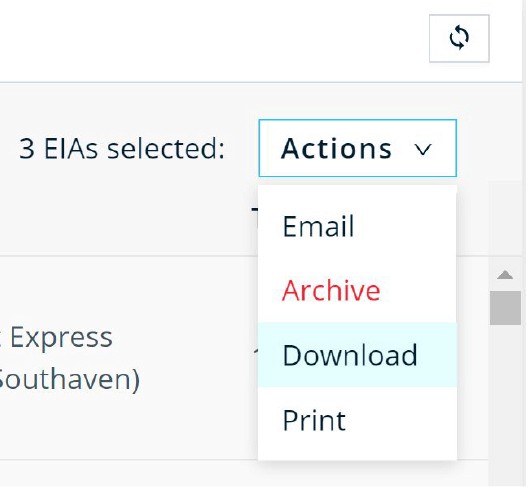
Task: Click the scrollbar up arrow
Action: [x=505, y=275]
